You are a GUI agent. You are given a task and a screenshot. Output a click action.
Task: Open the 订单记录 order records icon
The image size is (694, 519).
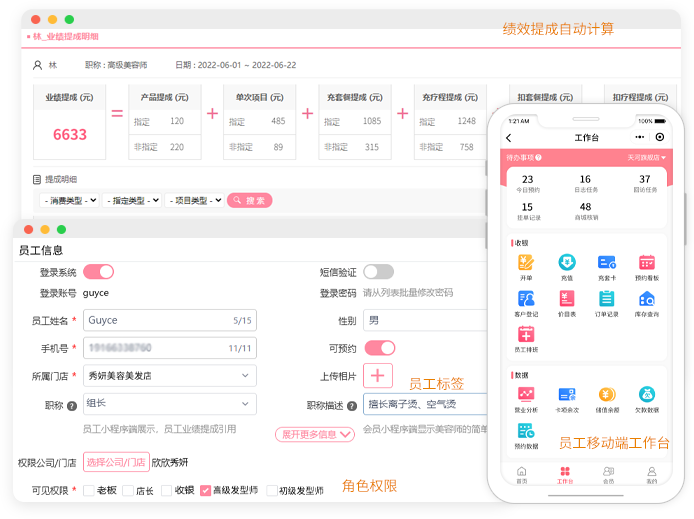[x=606, y=299]
